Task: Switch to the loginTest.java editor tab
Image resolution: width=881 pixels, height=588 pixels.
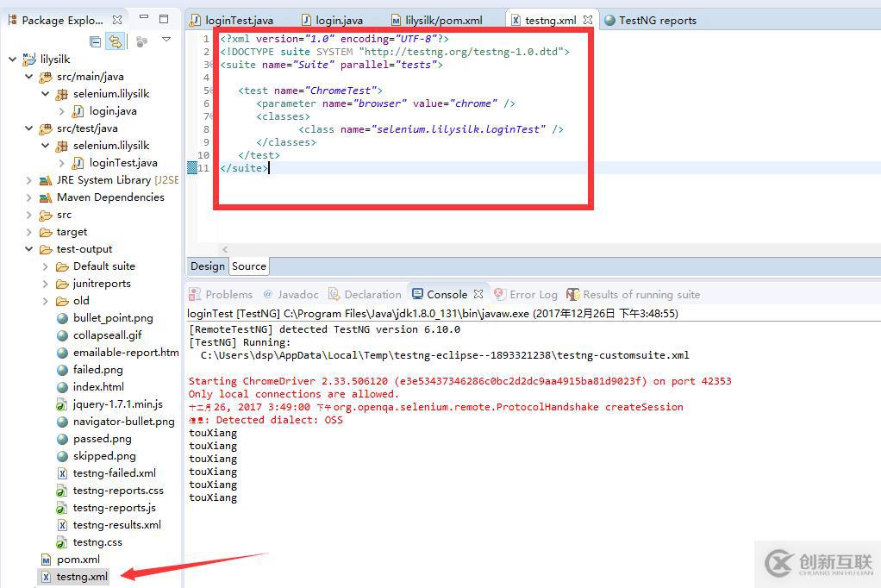Action: click(x=232, y=20)
